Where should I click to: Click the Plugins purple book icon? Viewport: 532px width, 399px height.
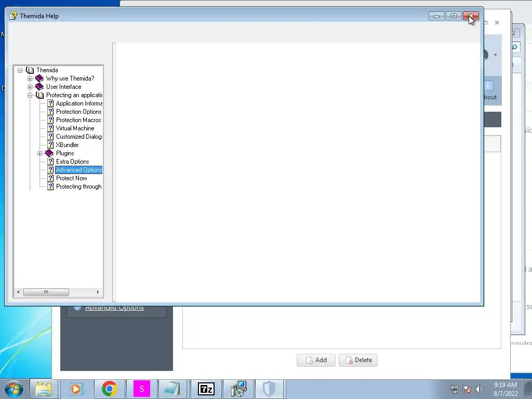[x=49, y=153]
